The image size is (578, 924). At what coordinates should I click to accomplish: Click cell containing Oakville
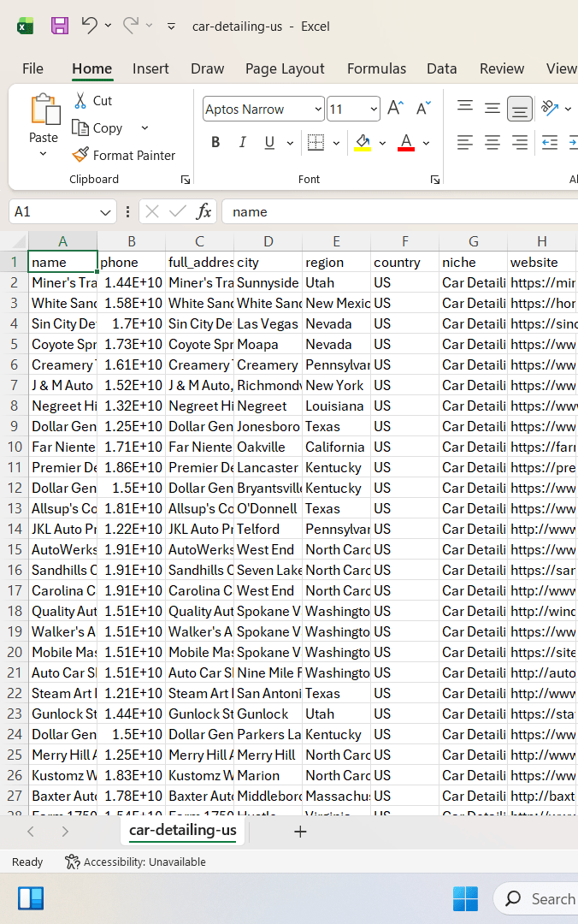tap(268, 447)
